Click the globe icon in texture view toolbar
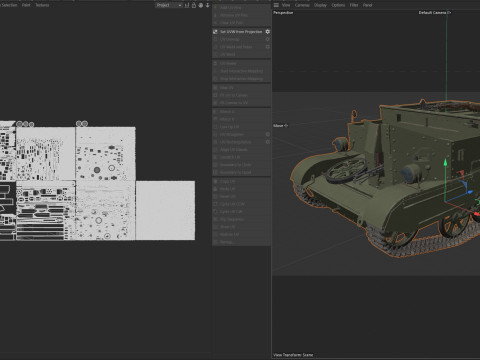The image size is (480, 360). click(x=201, y=5)
